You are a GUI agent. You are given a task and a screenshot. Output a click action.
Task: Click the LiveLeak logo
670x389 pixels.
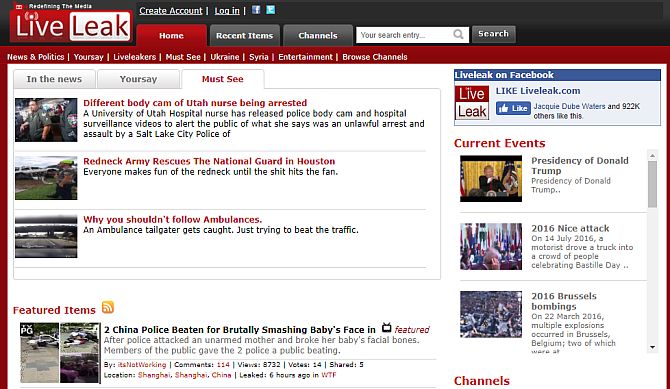pyautogui.click(x=72, y=26)
